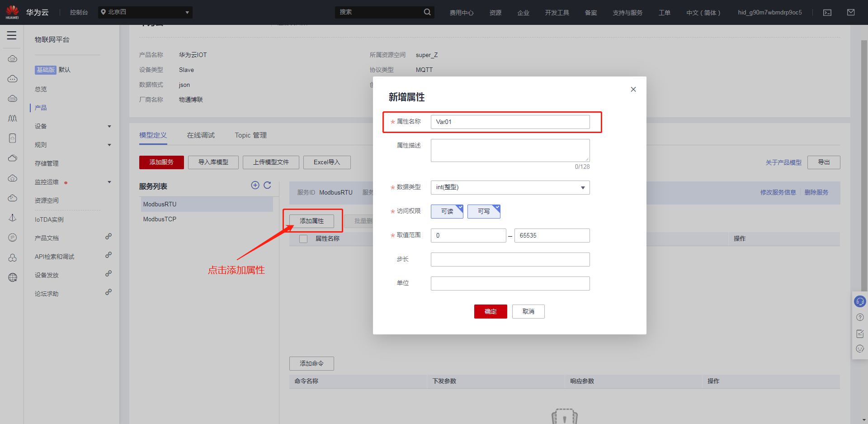868x424 pixels.
Task: Click the search magnifier icon in top bar
Action: click(427, 12)
